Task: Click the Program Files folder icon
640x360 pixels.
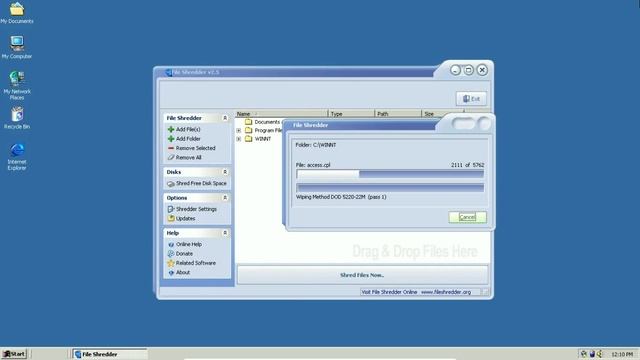Action: pos(249,130)
